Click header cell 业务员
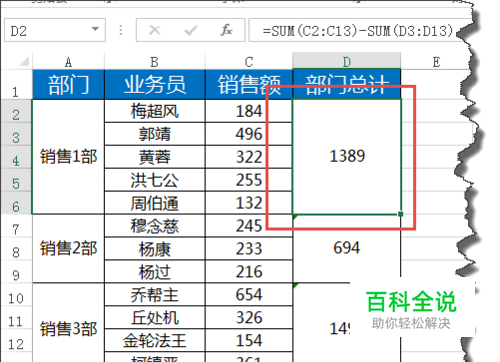The height and width of the screenshot is (362, 500). [x=155, y=84]
